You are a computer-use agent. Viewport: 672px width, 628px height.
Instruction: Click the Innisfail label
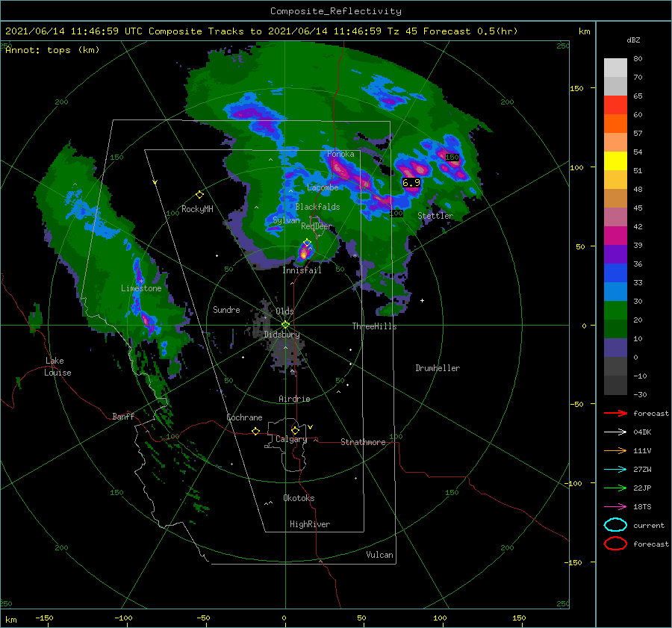click(302, 270)
